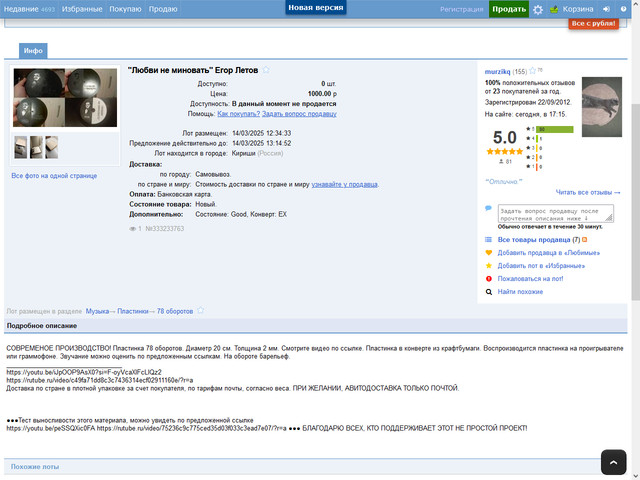
Task: Click lot number №333233763
Action: tap(164, 229)
